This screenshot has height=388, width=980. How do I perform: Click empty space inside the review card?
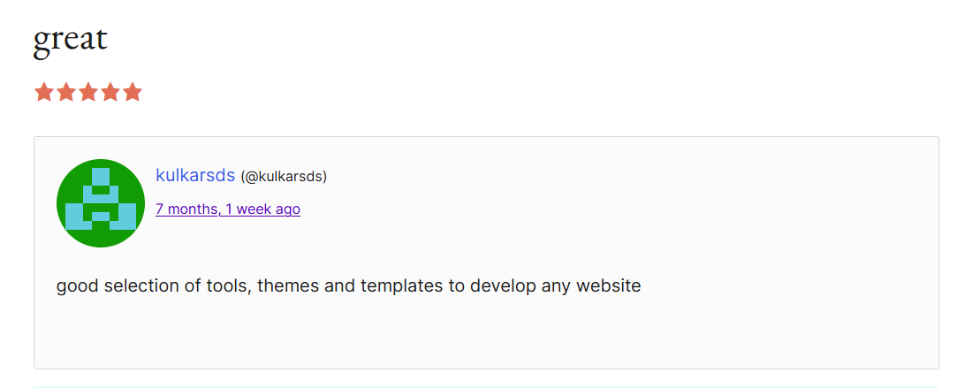[x=625, y=206]
